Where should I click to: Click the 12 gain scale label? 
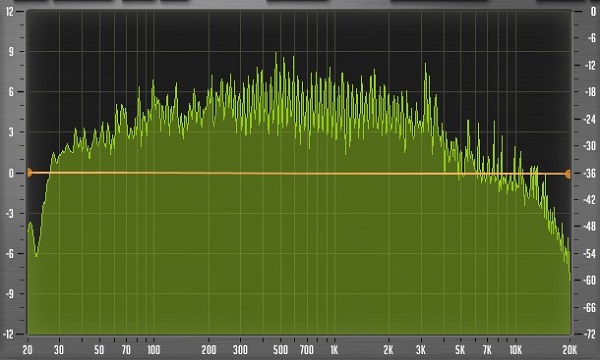coord(9,11)
